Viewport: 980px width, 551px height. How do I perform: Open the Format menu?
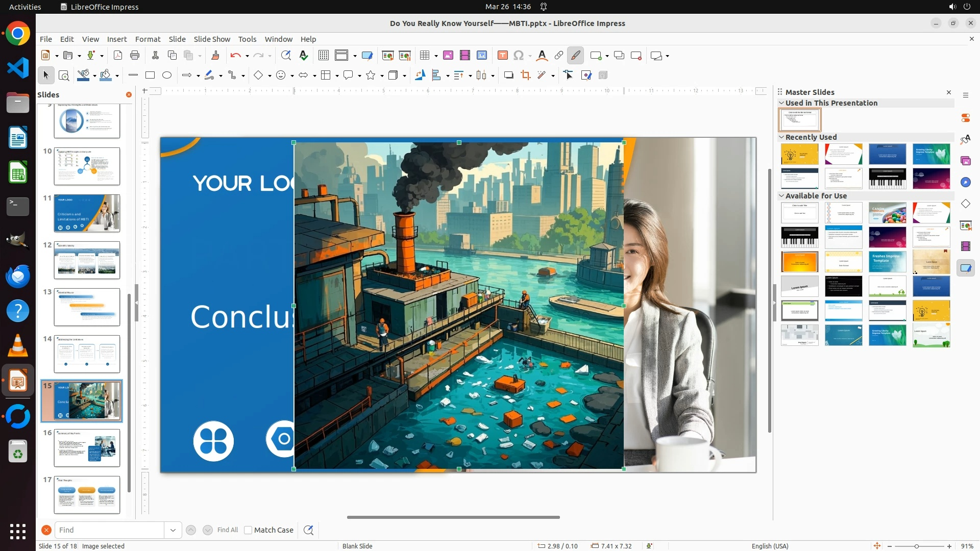point(148,39)
